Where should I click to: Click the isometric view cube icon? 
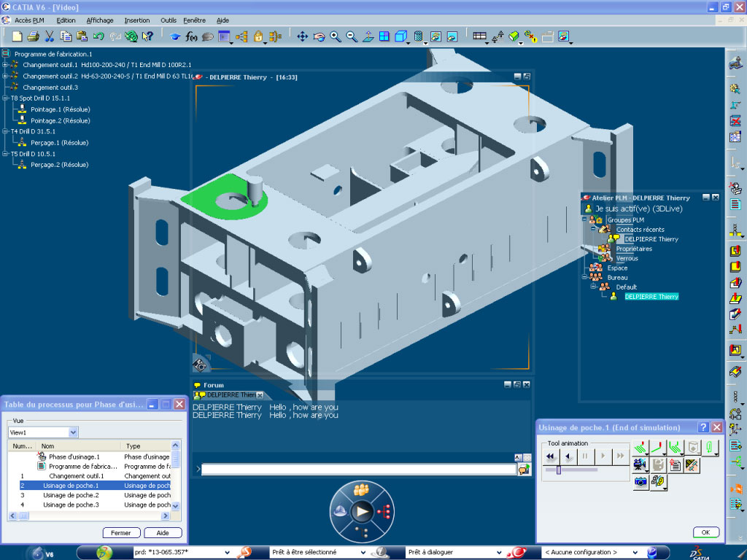tap(400, 36)
